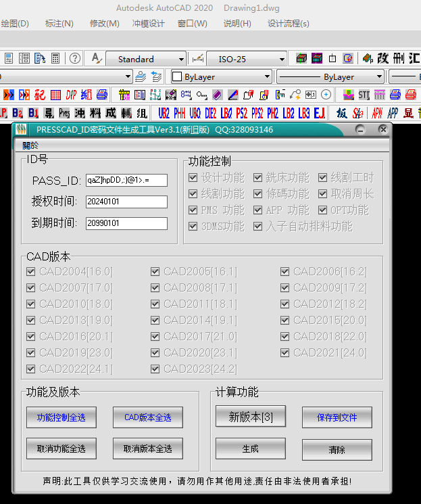Click the 料 toolbar icon
Viewport: 421px width, 504px height.
(95, 113)
